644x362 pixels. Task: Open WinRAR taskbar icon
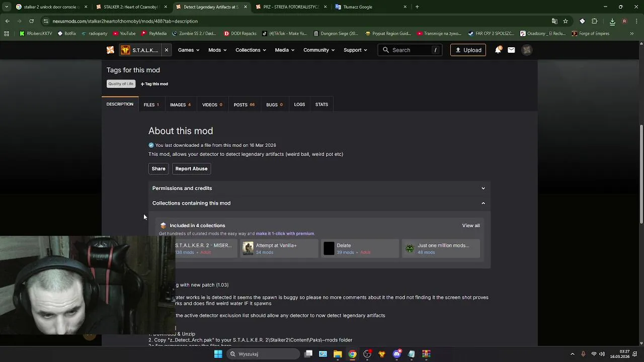(x=426, y=354)
